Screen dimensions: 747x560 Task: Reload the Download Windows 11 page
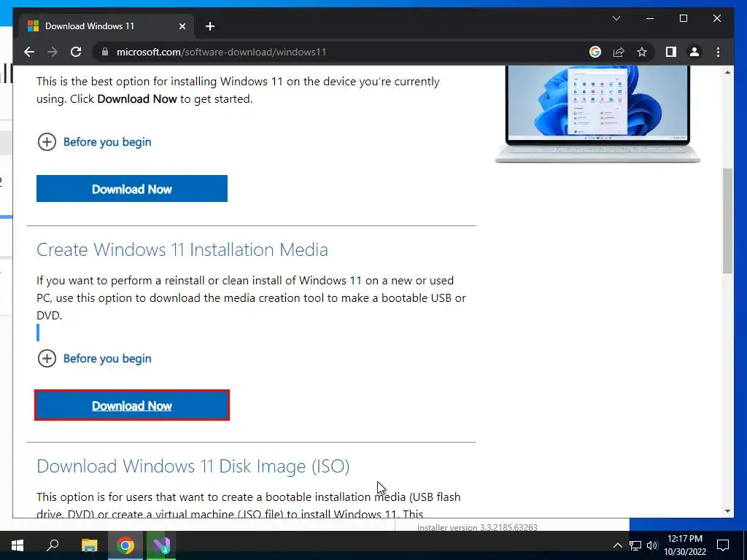76,52
